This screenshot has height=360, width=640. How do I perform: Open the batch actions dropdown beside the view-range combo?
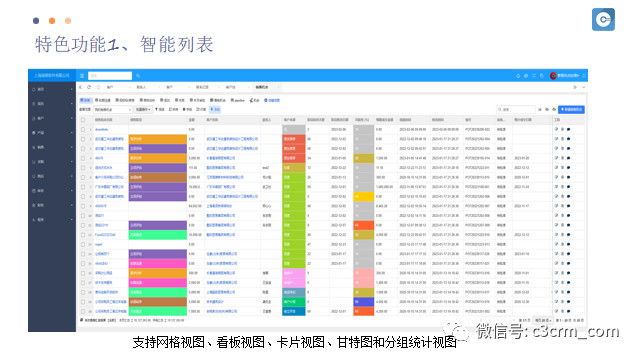tap(143, 109)
